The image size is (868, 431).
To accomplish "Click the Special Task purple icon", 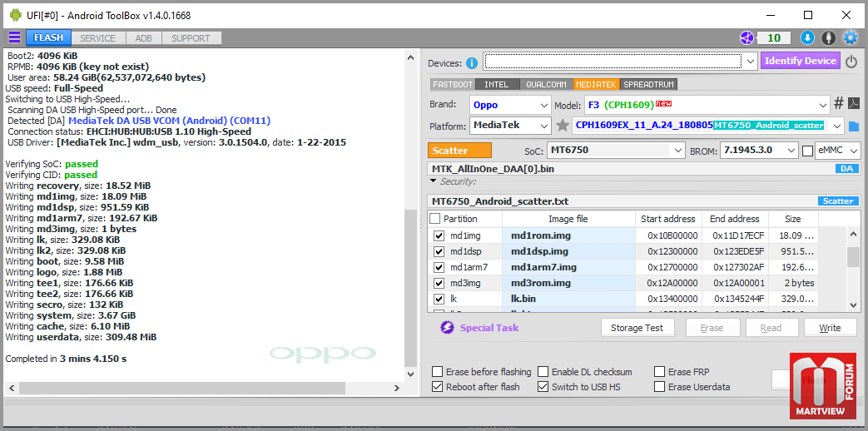I will 447,328.
